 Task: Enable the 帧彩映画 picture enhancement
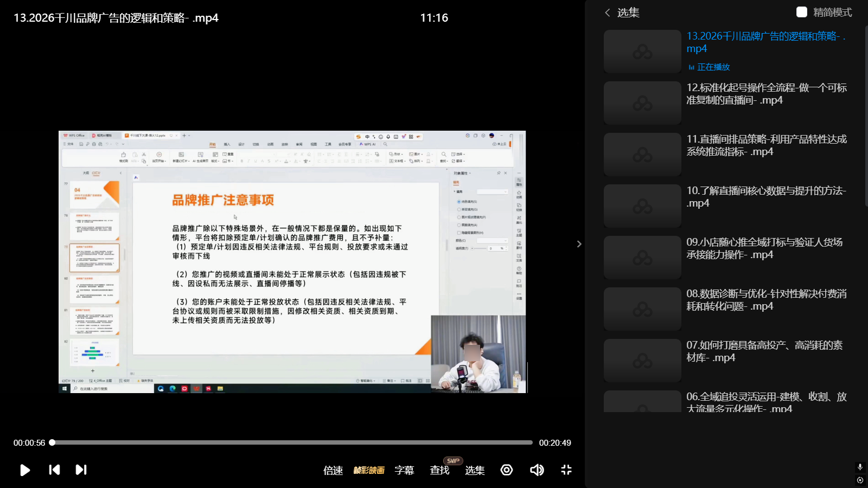369,470
